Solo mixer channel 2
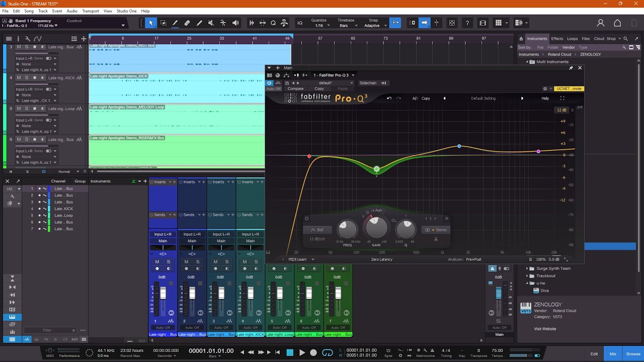The image size is (644, 362). click(x=198, y=262)
